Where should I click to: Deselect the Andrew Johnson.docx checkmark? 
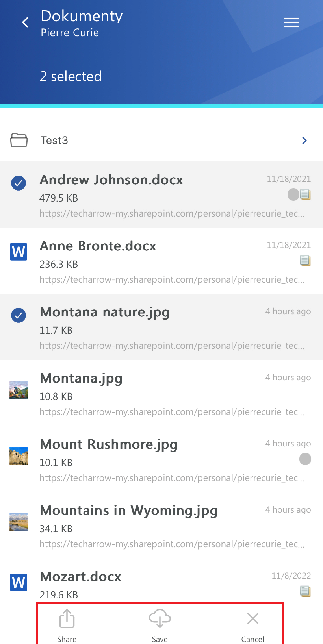(x=19, y=183)
